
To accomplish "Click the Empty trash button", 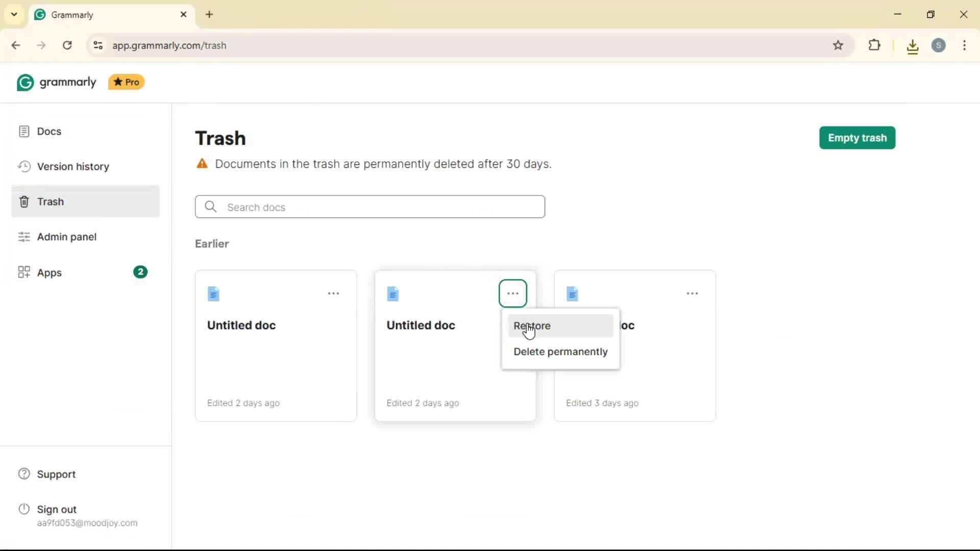I will (x=857, y=138).
